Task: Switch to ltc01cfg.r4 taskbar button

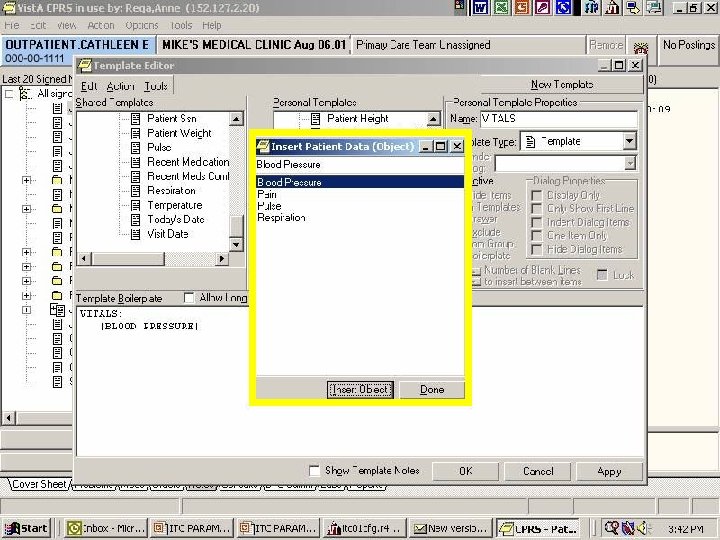Action: (x=363, y=529)
